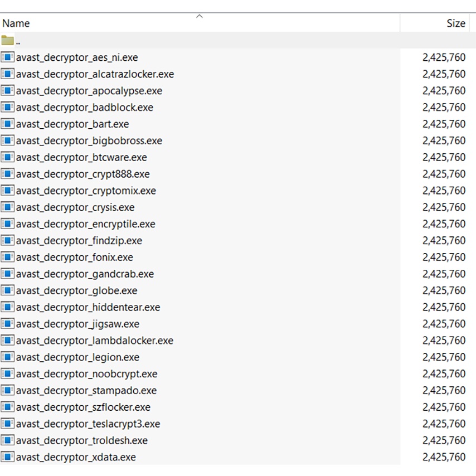Click the avast_decryptor_aes_ni.exe file icon
This screenshot has height=476, width=476.
(8, 57)
